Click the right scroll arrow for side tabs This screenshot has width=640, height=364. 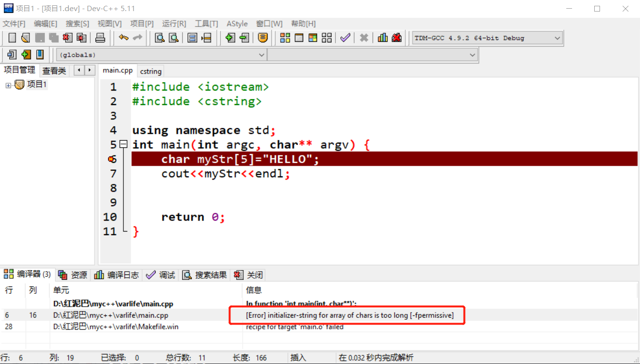[90, 70]
